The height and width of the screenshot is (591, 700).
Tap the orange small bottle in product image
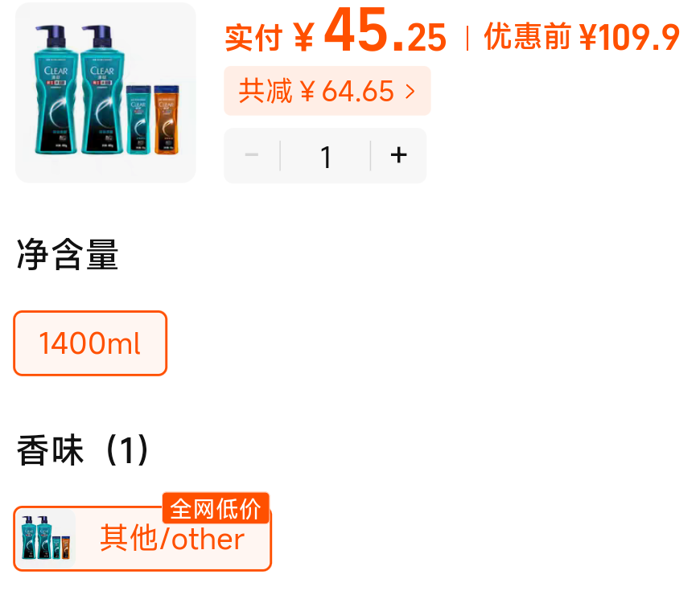tap(167, 120)
